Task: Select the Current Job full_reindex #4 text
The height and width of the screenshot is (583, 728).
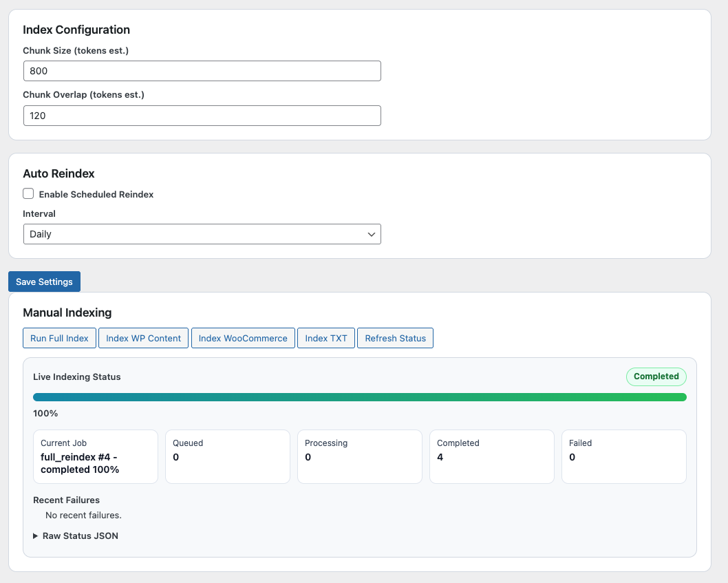Action: [x=80, y=463]
